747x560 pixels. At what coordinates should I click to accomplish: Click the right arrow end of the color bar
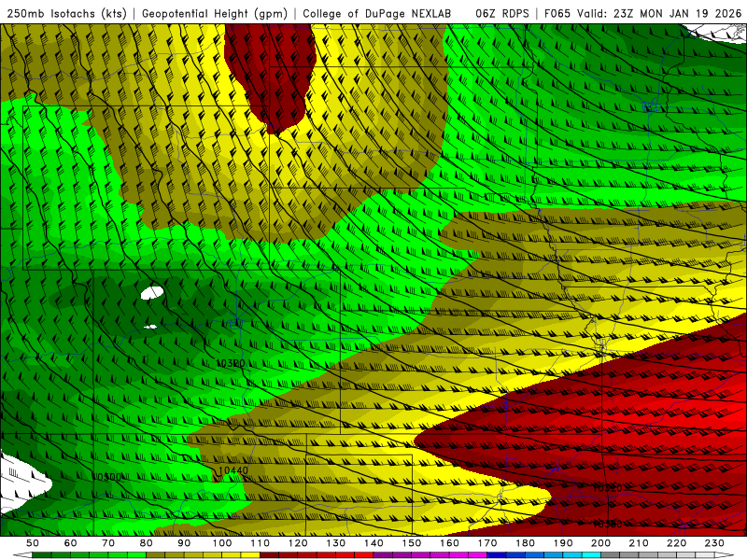(725, 554)
